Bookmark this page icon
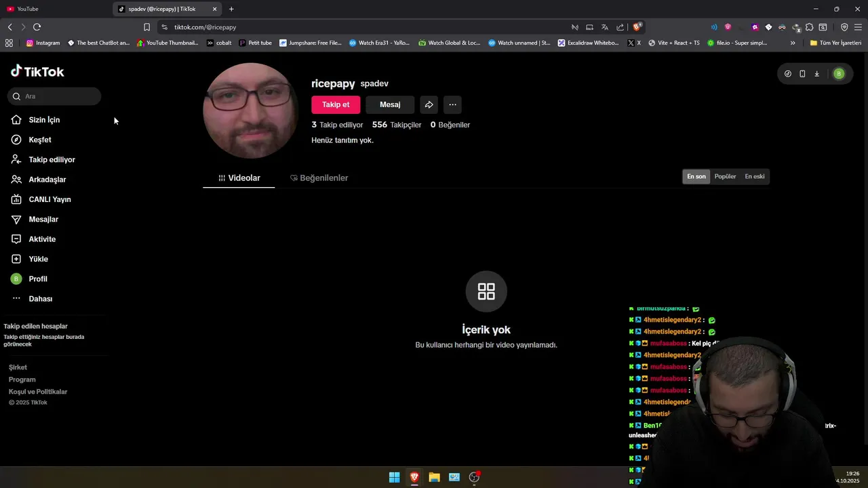This screenshot has height=488, width=868. pyautogui.click(x=146, y=27)
